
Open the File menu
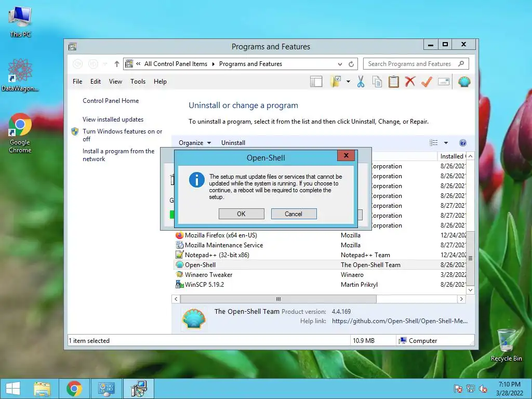tap(77, 82)
